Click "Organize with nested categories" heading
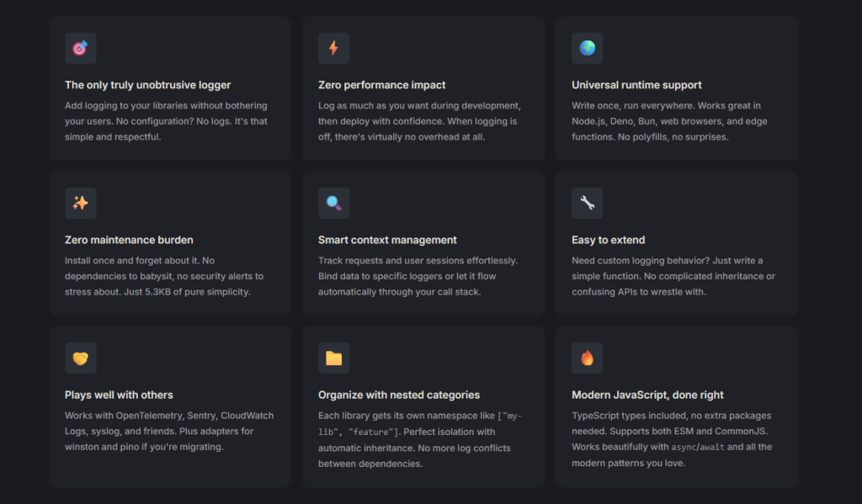Screen dimensions: 862x504 (399, 395)
